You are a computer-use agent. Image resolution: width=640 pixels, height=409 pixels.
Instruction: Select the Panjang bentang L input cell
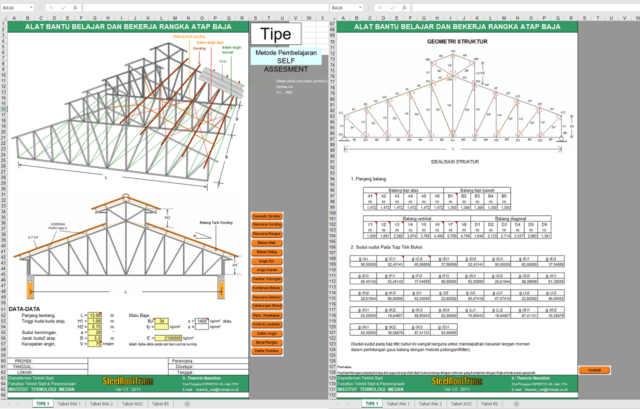pyautogui.click(x=96, y=315)
